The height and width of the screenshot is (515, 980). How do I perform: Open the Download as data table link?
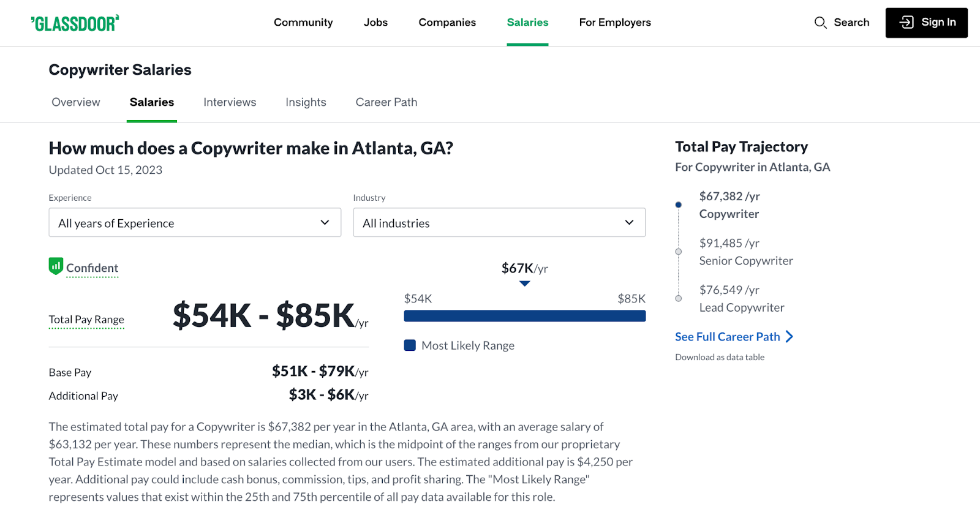click(x=719, y=357)
